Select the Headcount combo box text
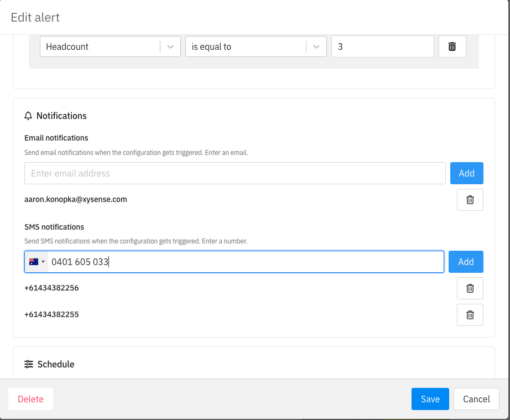 [67, 46]
